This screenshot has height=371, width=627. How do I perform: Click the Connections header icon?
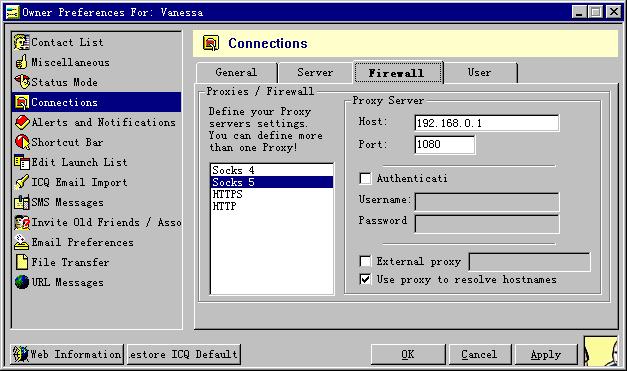click(x=211, y=43)
